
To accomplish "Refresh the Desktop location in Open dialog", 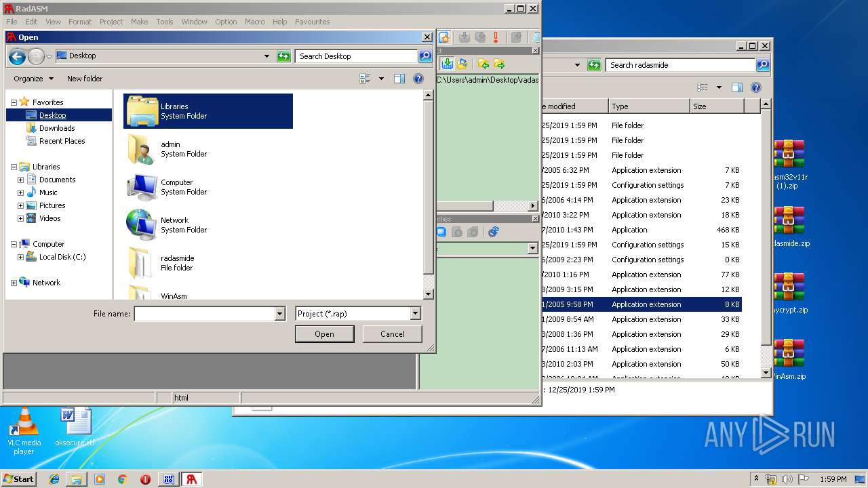I will [x=284, y=56].
